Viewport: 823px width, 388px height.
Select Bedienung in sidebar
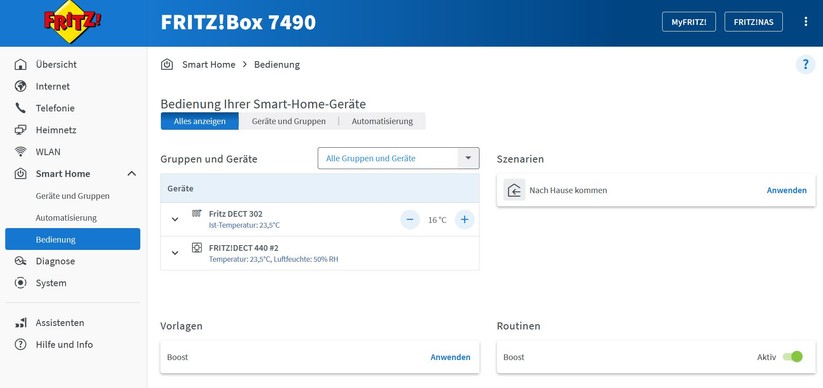pos(72,239)
